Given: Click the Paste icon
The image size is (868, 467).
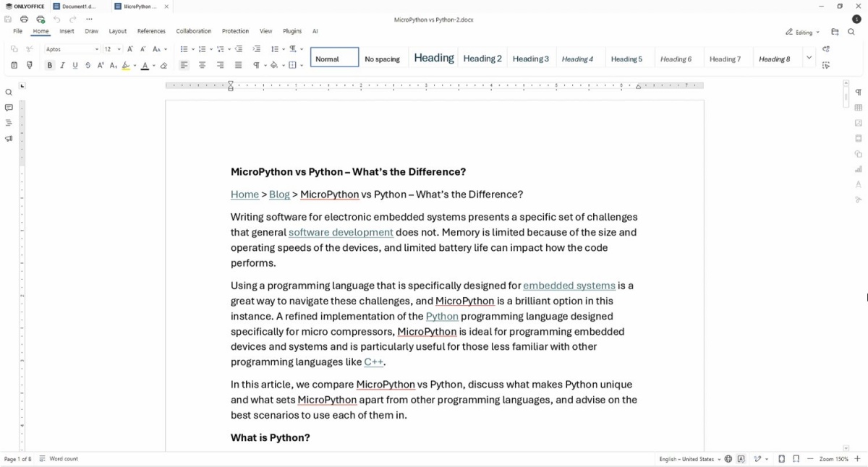Looking at the screenshot, I should click(x=14, y=65).
